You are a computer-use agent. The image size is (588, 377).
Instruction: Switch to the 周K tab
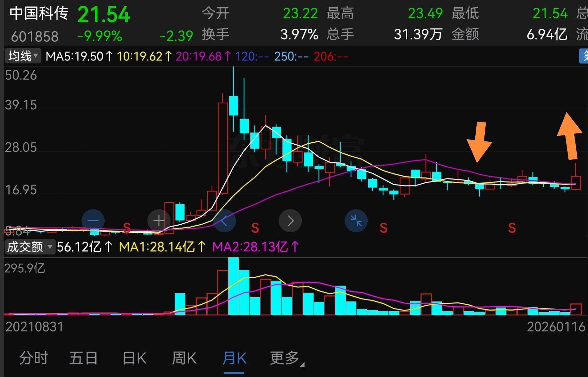point(184,358)
